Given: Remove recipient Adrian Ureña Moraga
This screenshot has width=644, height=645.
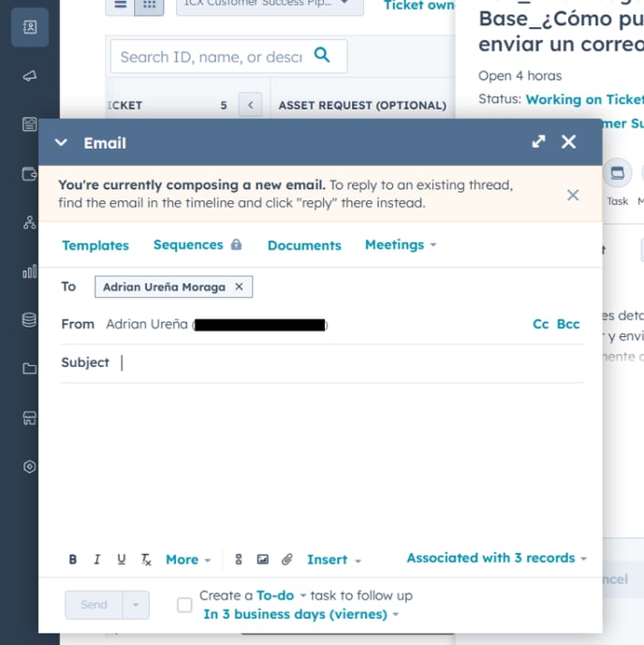Looking at the screenshot, I should [x=239, y=286].
